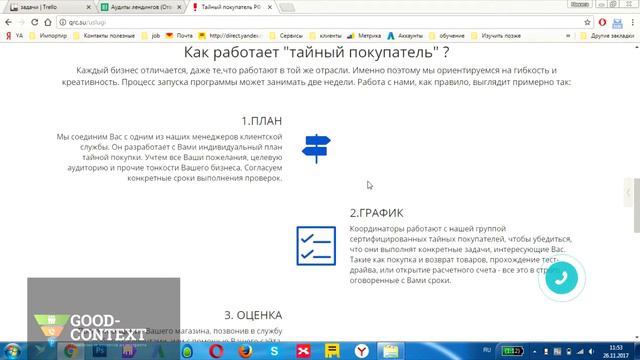Click the blue save extension icon
The width and height of the screenshot is (640, 360).
tap(618, 23)
